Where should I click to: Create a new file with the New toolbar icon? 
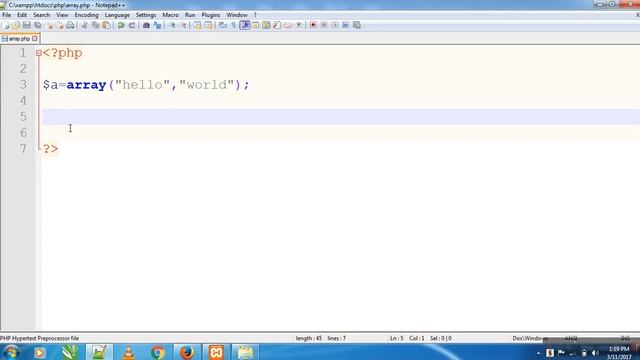point(6,25)
